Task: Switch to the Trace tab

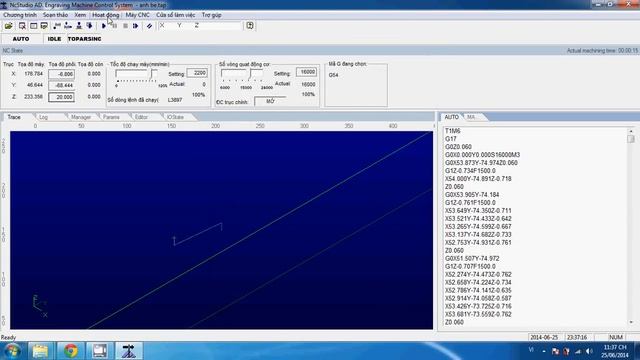Action: point(14,117)
